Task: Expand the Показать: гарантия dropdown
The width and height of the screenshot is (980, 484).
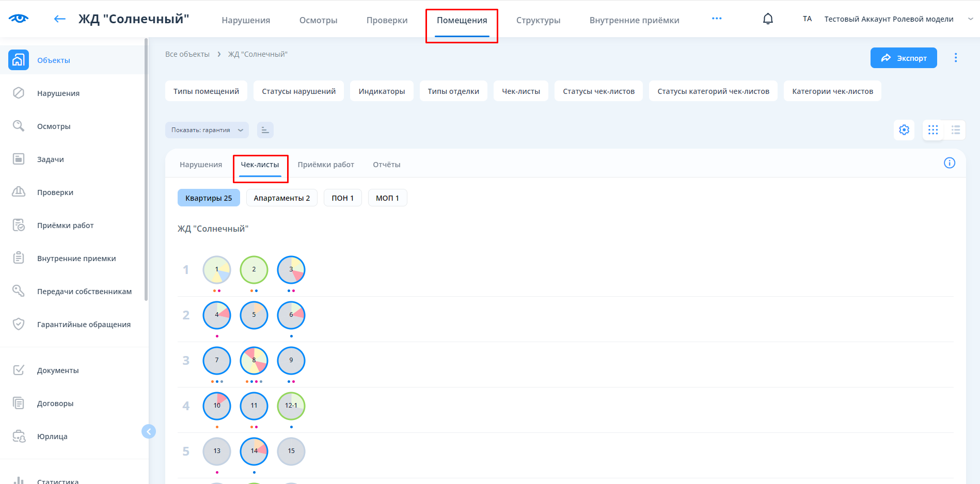Action: [207, 130]
